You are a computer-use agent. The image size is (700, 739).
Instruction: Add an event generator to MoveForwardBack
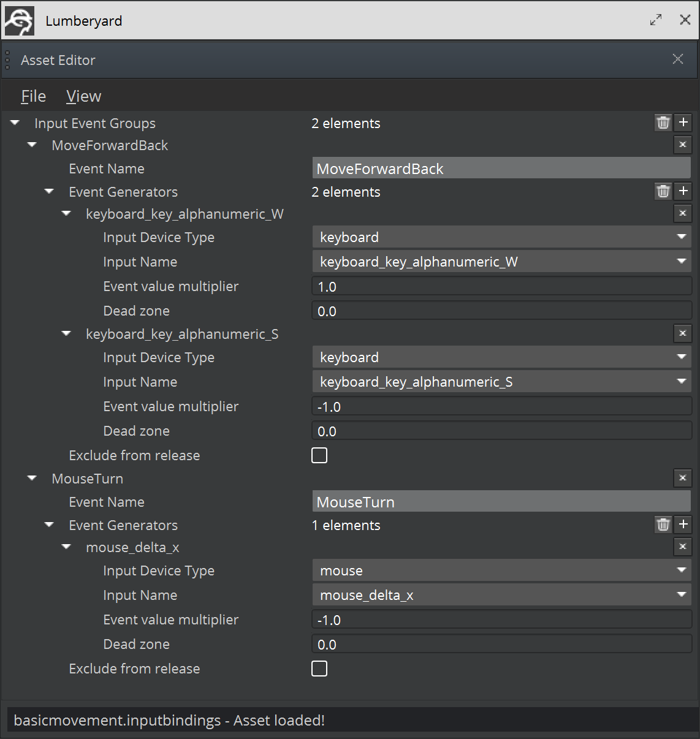683,191
